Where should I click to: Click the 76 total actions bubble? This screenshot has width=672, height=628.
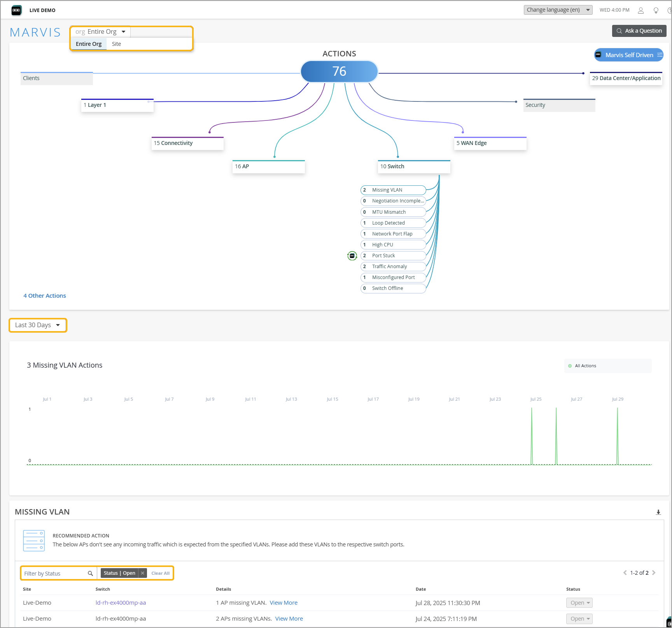click(x=339, y=72)
